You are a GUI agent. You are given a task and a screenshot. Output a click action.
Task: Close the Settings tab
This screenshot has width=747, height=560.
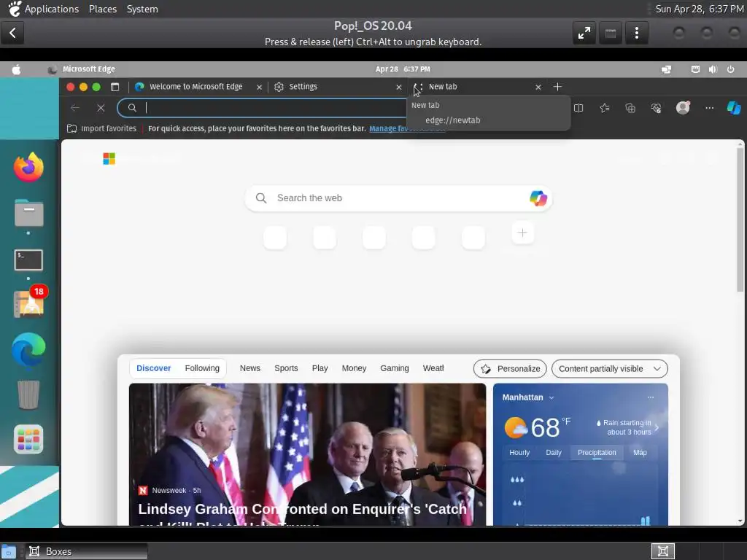[399, 87]
